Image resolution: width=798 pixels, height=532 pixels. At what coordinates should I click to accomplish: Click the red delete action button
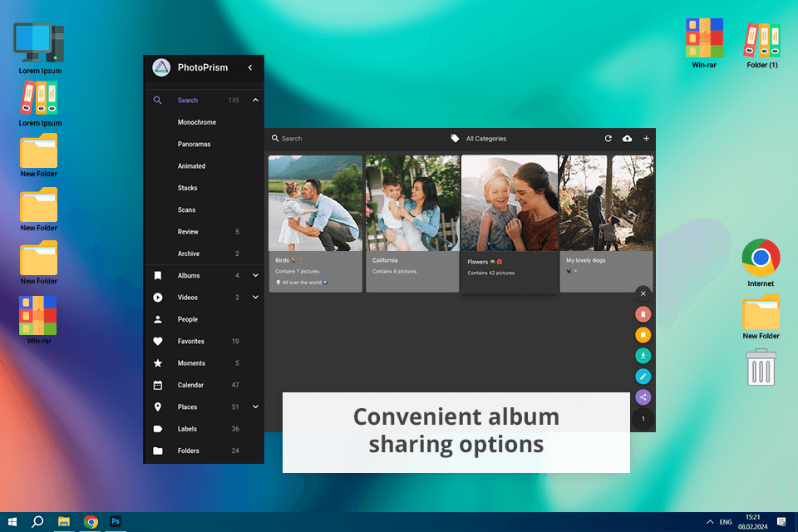coord(643,314)
